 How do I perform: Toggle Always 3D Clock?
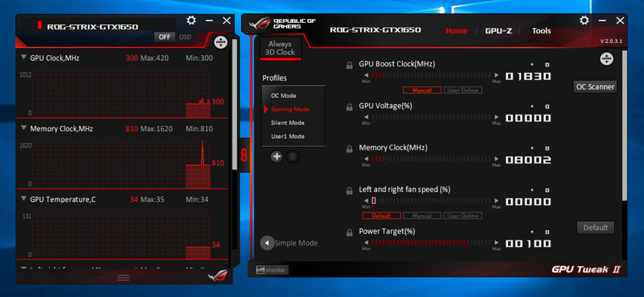coord(280,48)
